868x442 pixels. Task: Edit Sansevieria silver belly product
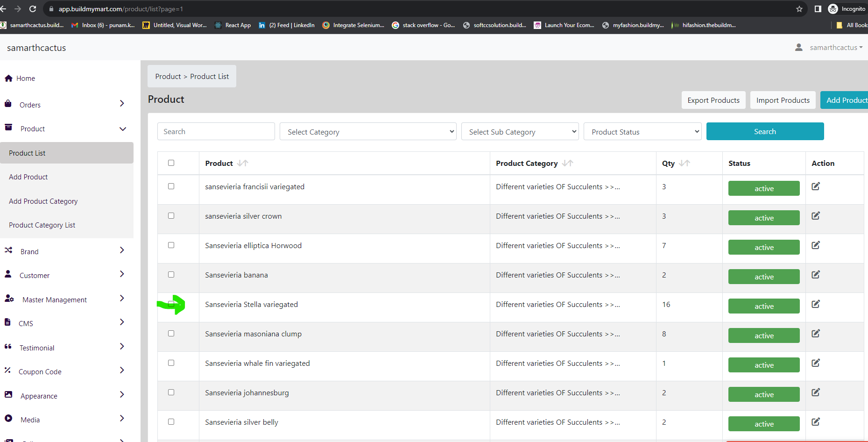pyautogui.click(x=816, y=422)
